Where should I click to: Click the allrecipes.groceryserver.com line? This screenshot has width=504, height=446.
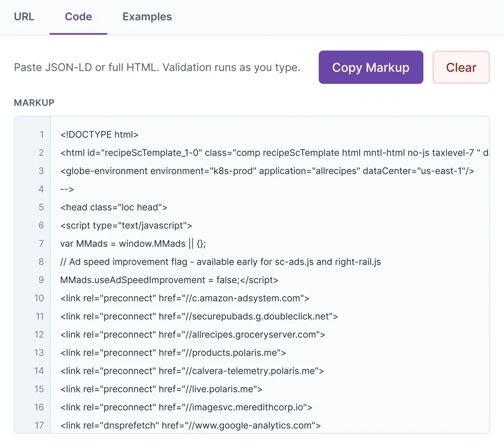(193, 334)
